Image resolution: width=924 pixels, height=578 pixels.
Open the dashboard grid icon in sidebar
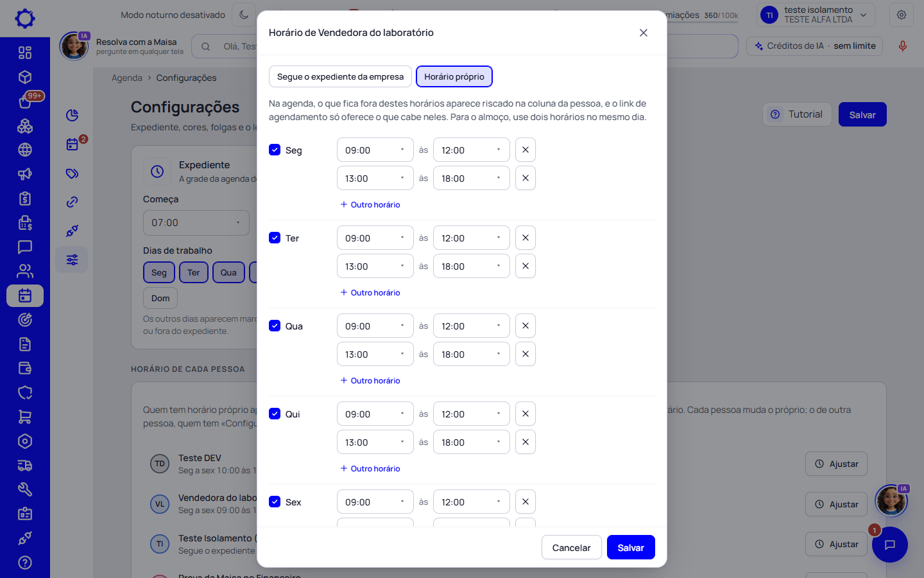(25, 53)
